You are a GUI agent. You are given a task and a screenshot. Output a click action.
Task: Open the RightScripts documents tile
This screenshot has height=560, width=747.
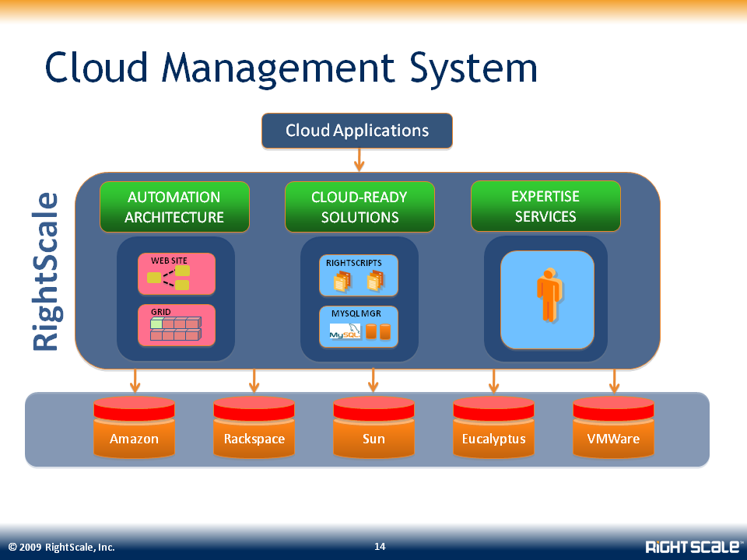tap(358, 275)
